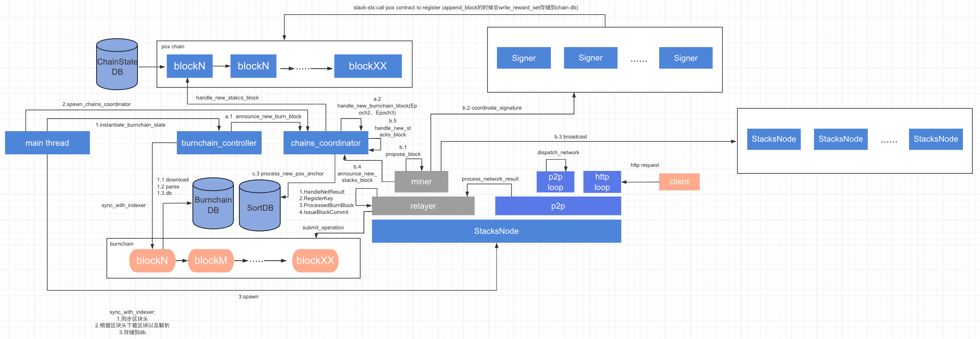Select the SortDB cylinder shape

point(260,207)
